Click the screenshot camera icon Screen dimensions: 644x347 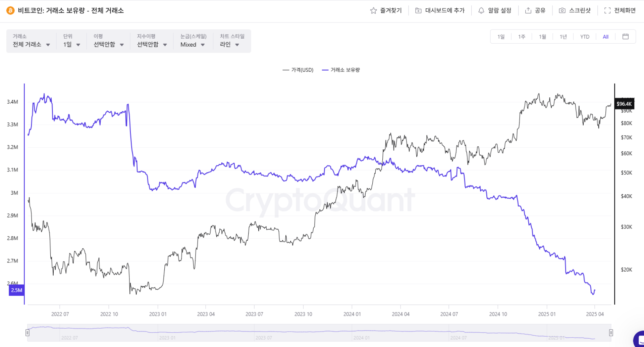point(562,11)
